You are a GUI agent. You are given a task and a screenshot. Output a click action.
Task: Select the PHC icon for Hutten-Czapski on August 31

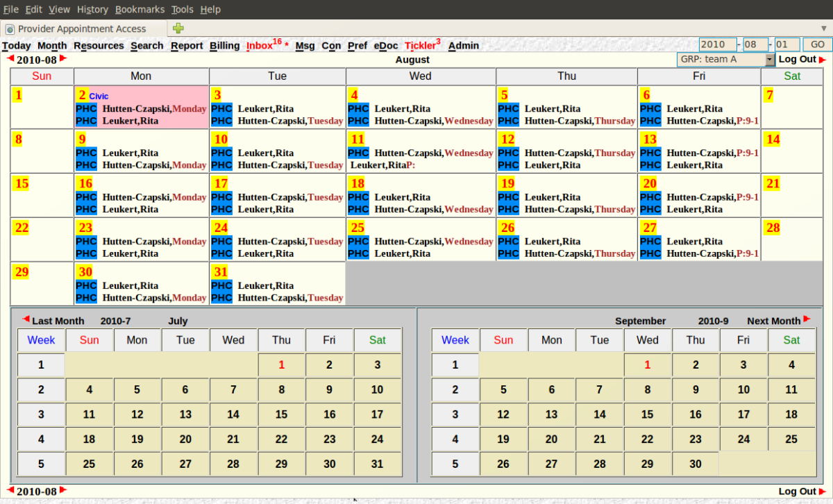[x=221, y=297]
